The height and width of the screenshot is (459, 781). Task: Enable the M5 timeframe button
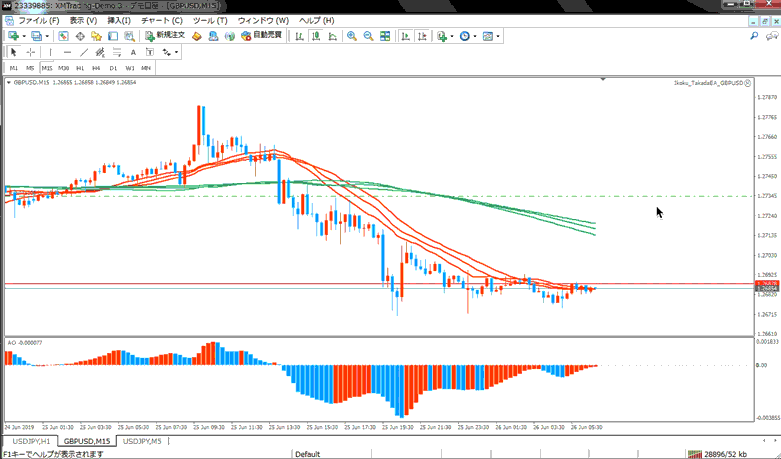click(30, 68)
